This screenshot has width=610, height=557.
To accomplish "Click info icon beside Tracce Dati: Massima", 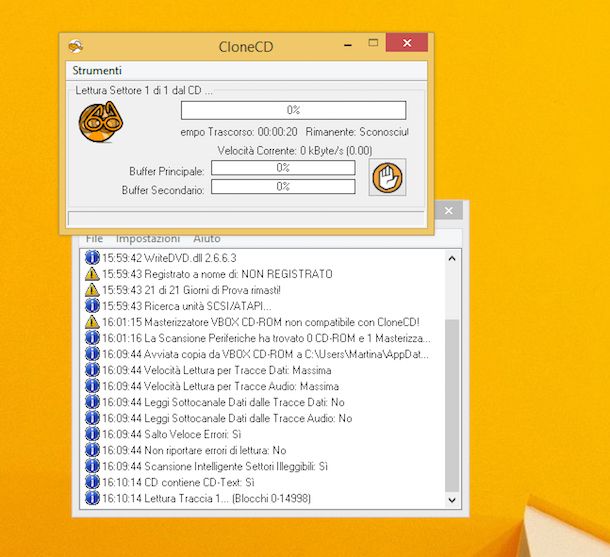I will coord(92,370).
